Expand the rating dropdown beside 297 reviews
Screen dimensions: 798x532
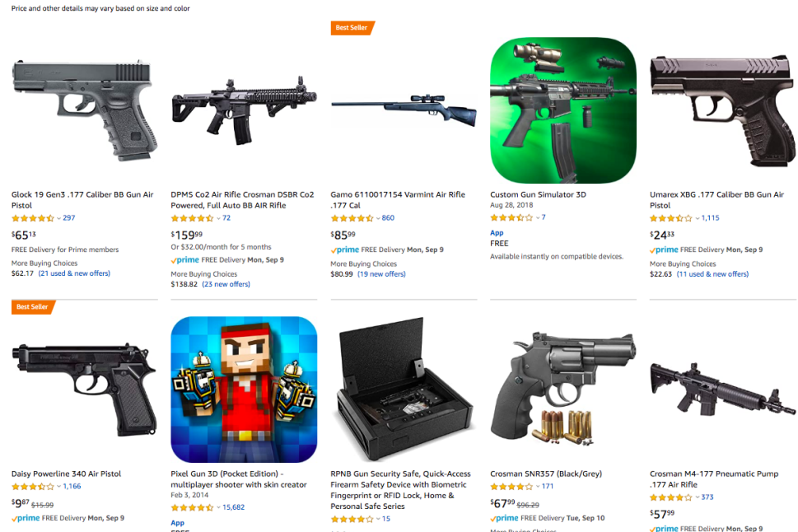59,218
